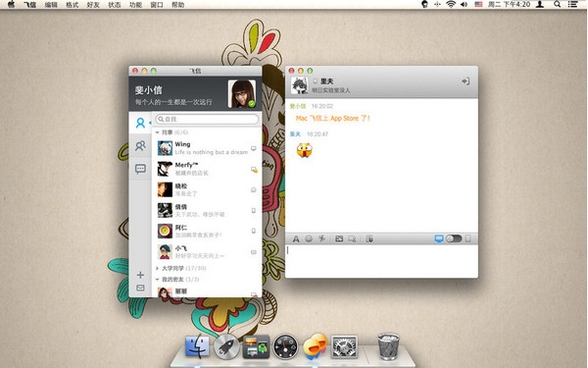Open the 窗口 menu

pyautogui.click(x=157, y=5)
